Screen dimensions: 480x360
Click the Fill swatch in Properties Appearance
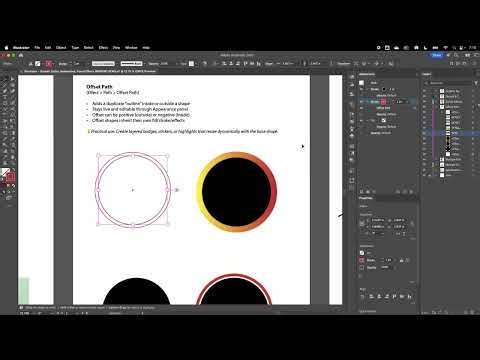click(x=362, y=253)
